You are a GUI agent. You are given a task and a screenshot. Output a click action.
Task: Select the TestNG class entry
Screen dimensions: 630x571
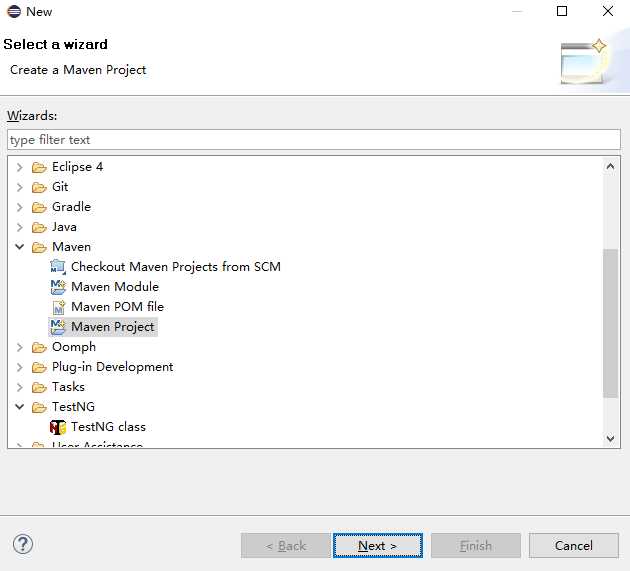pos(108,427)
